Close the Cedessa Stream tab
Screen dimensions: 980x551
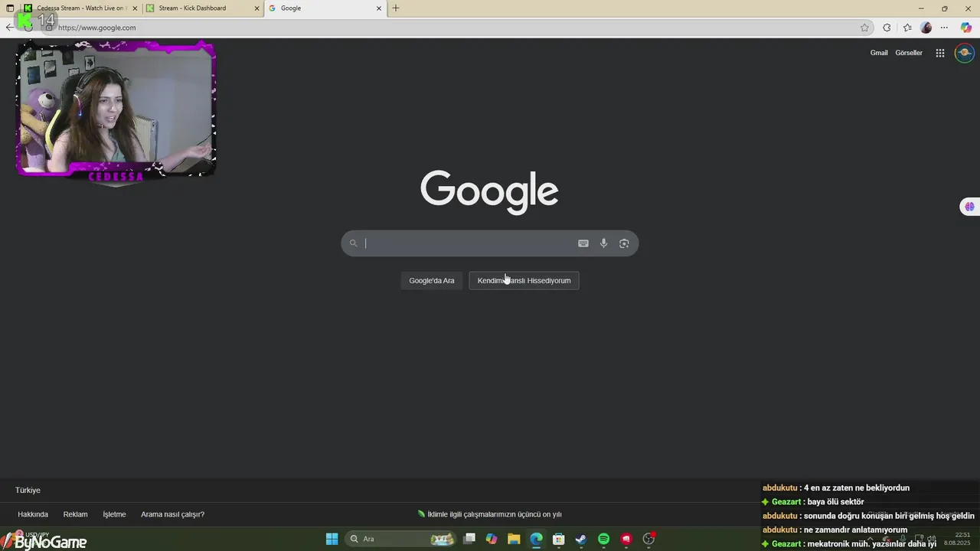pos(135,8)
